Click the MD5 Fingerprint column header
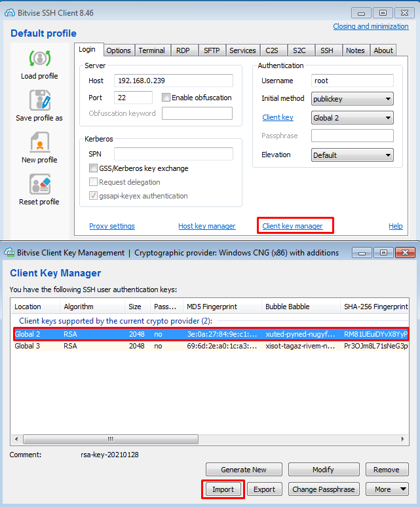 pos(222,307)
